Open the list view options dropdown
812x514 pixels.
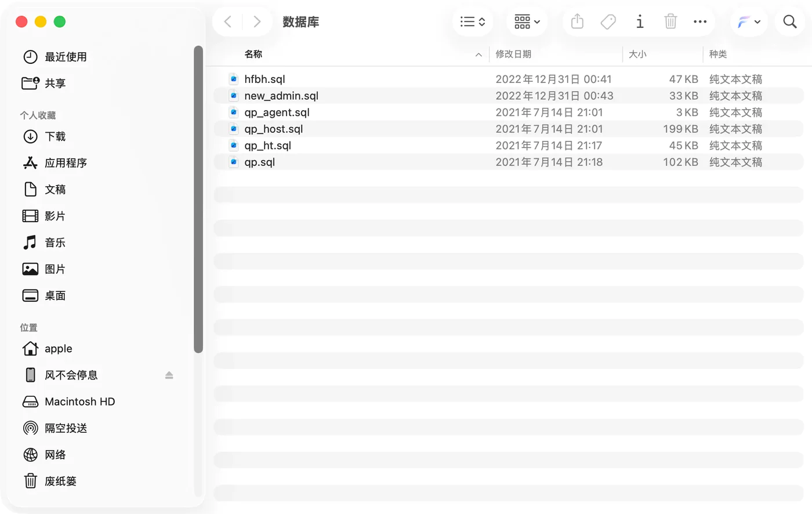click(473, 22)
